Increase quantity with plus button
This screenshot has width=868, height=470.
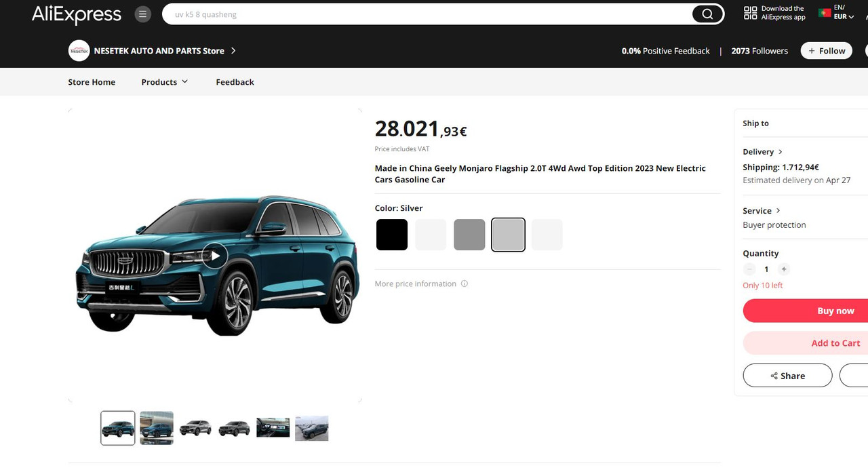coord(784,269)
